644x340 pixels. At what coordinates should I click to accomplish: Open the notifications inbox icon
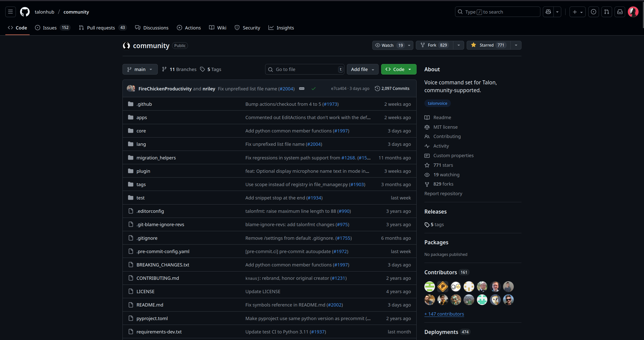[620, 12]
